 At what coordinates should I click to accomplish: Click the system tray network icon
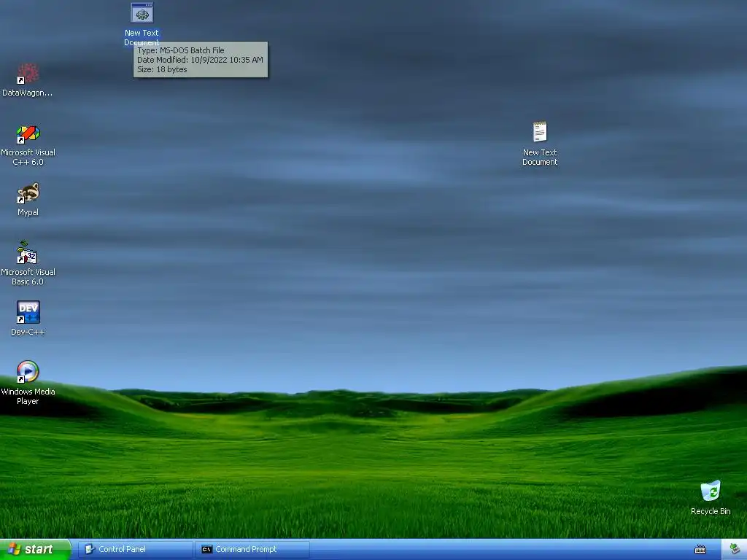point(735,549)
